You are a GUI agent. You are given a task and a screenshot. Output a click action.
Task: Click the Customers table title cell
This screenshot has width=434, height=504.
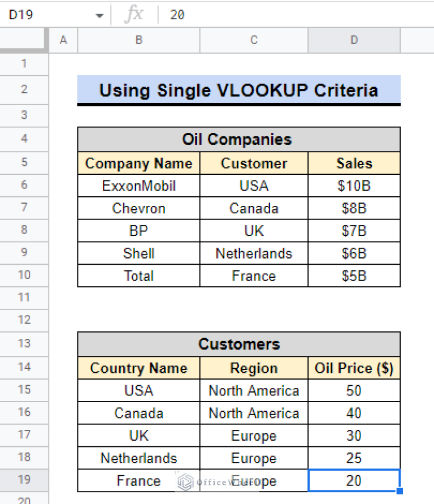tap(237, 344)
